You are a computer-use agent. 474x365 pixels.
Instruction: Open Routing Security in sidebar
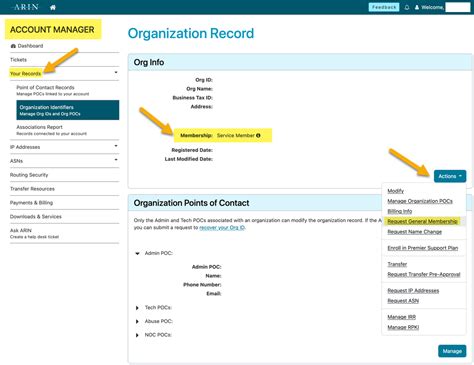[29, 175]
